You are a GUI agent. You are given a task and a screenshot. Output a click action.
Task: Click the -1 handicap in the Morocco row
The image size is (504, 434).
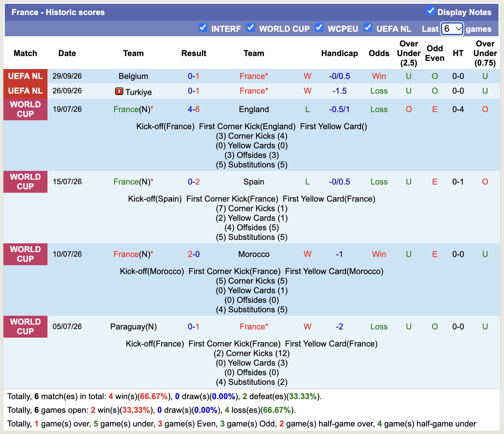[339, 254]
